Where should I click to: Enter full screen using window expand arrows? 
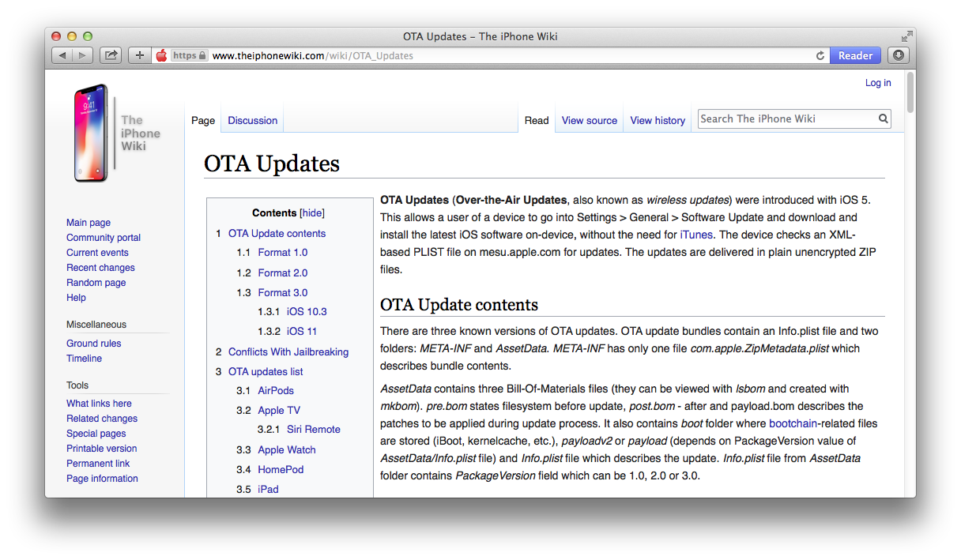906,36
